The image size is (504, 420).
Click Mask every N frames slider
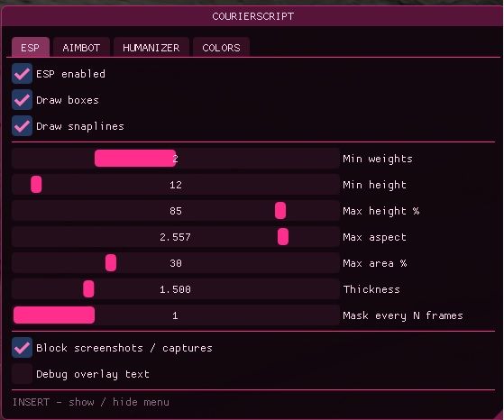tap(176, 315)
